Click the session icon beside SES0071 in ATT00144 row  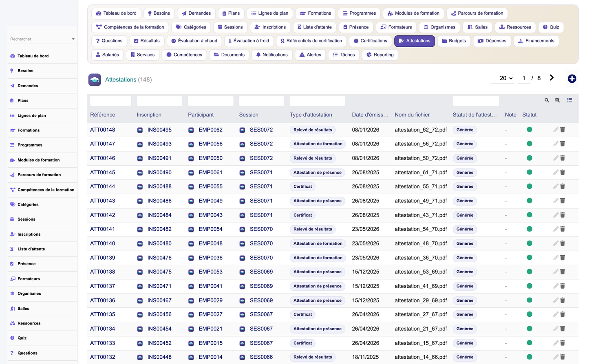(x=242, y=186)
